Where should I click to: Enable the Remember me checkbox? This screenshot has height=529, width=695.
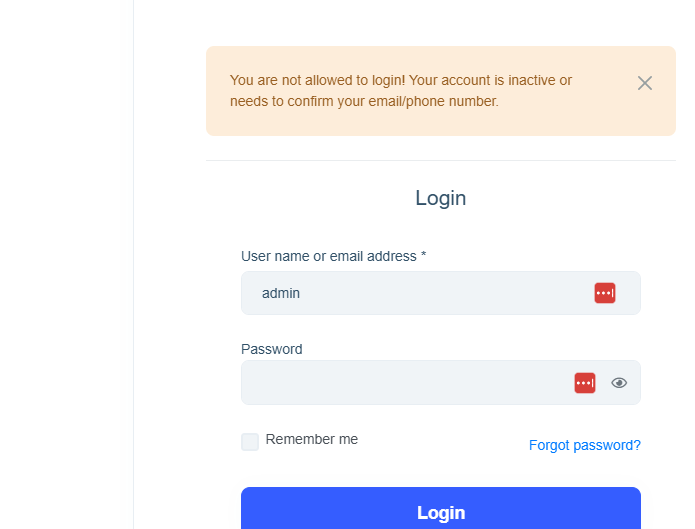tap(250, 441)
